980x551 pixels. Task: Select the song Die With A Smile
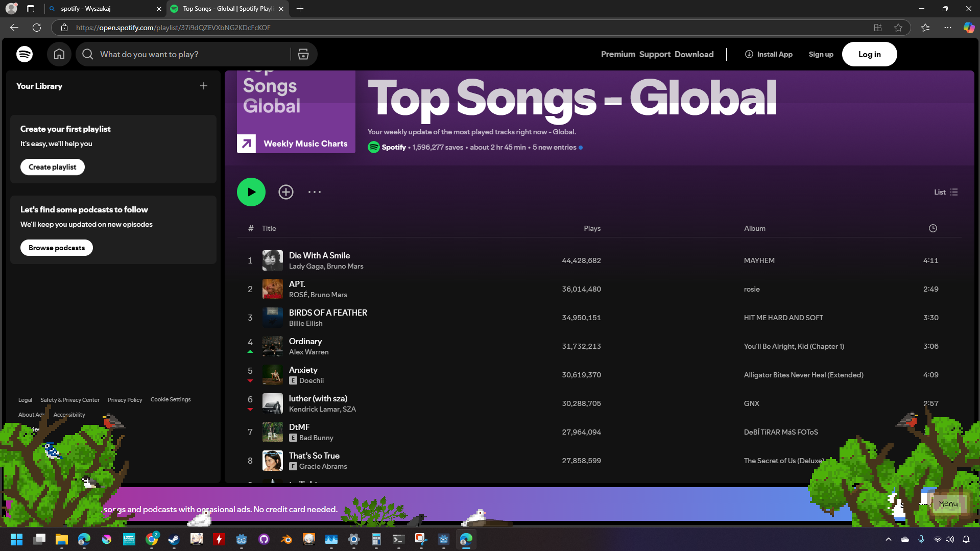(319, 255)
